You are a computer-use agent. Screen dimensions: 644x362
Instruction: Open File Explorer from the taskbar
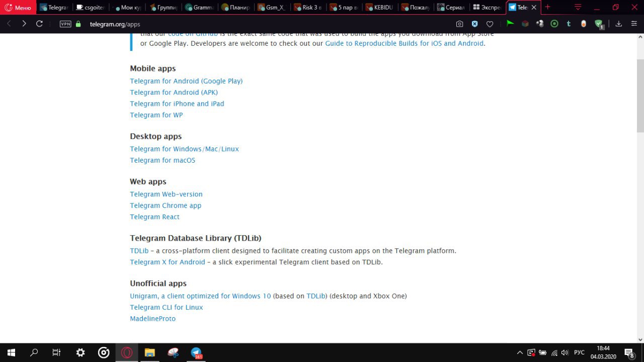point(149,353)
